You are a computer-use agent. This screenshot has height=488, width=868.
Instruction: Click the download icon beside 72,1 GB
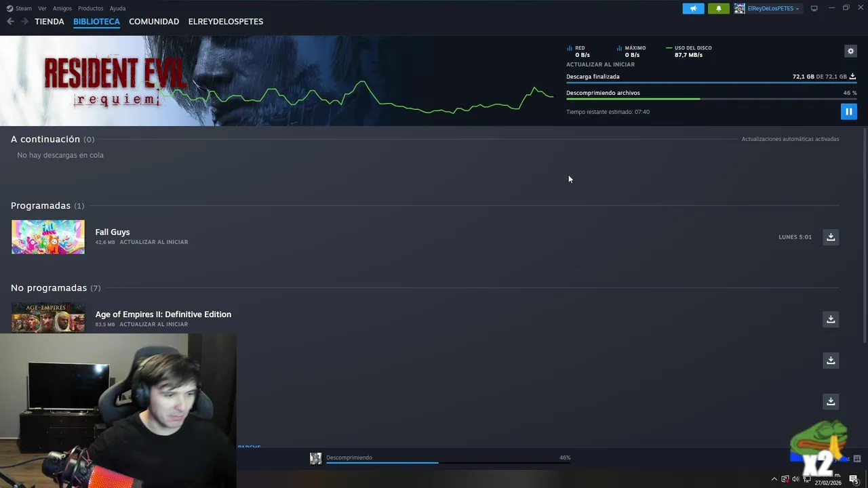[x=852, y=77]
